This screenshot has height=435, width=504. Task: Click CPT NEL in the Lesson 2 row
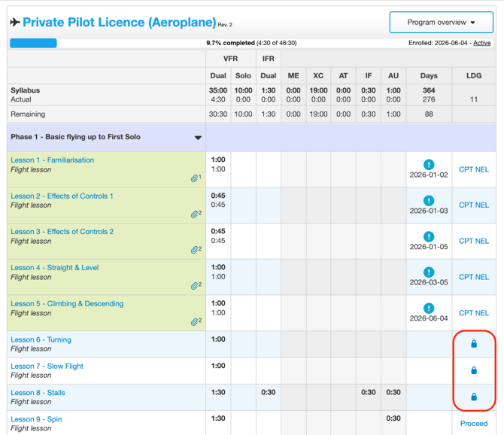(x=474, y=205)
